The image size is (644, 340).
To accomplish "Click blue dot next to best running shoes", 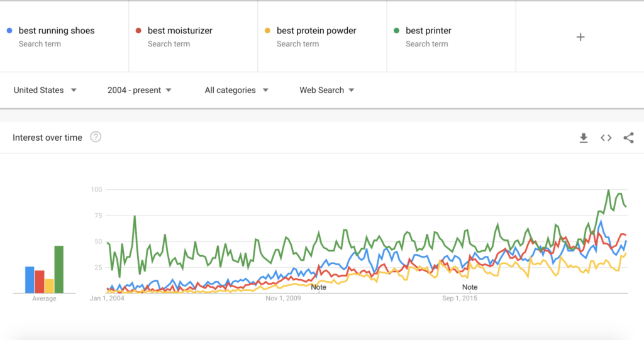I will pyautogui.click(x=9, y=30).
